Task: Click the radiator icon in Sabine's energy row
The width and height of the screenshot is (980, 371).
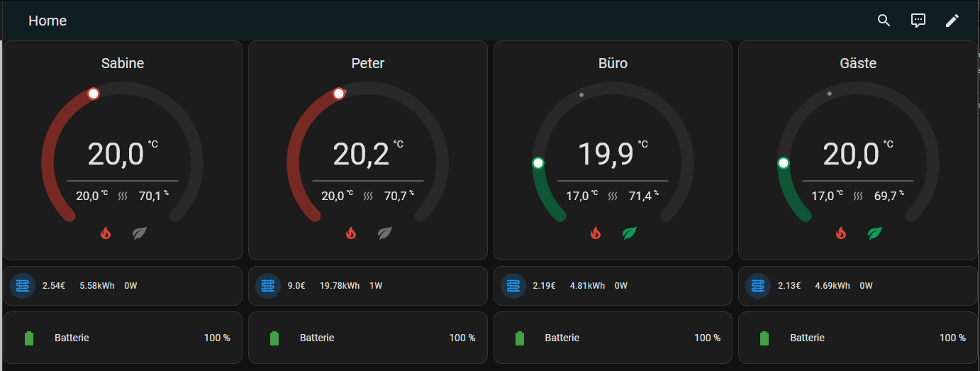Action: [23, 286]
